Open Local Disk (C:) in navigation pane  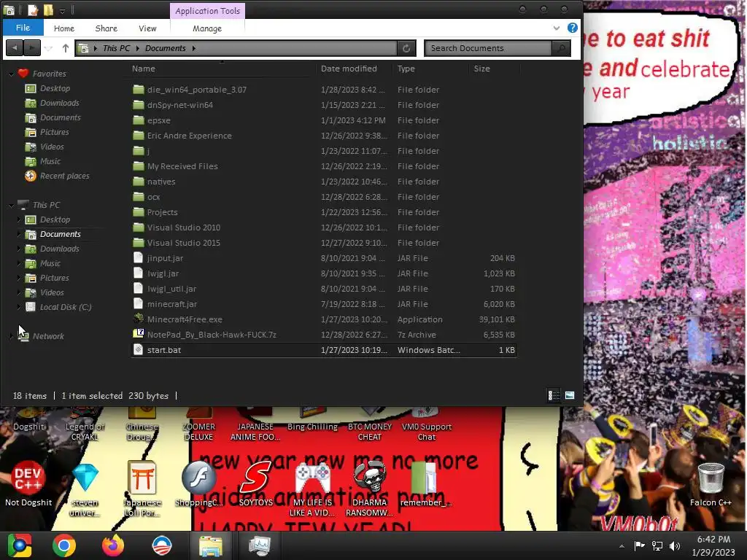click(x=65, y=307)
